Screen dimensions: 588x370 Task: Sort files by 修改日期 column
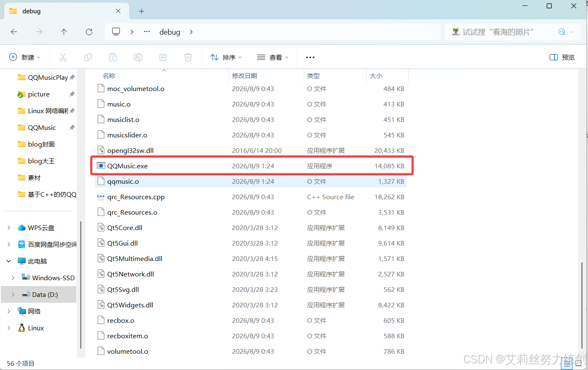(266, 76)
